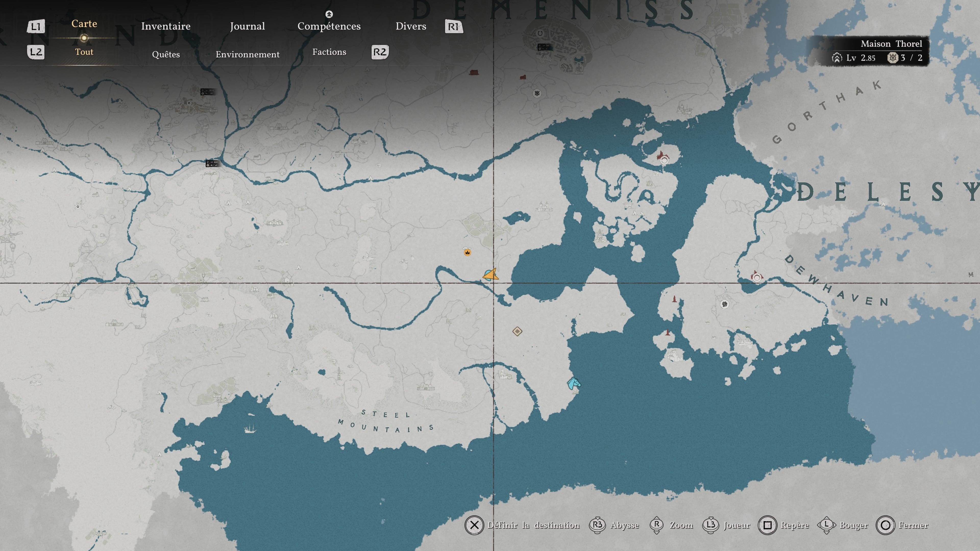Select the faction emblem marker below the northern city
This screenshot has width=980, height=551.
point(537,93)
